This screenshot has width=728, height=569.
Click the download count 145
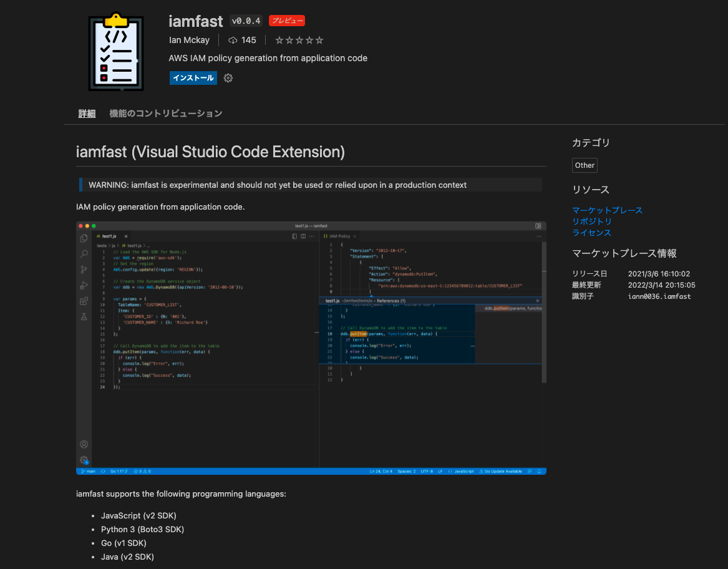(249, 41)
